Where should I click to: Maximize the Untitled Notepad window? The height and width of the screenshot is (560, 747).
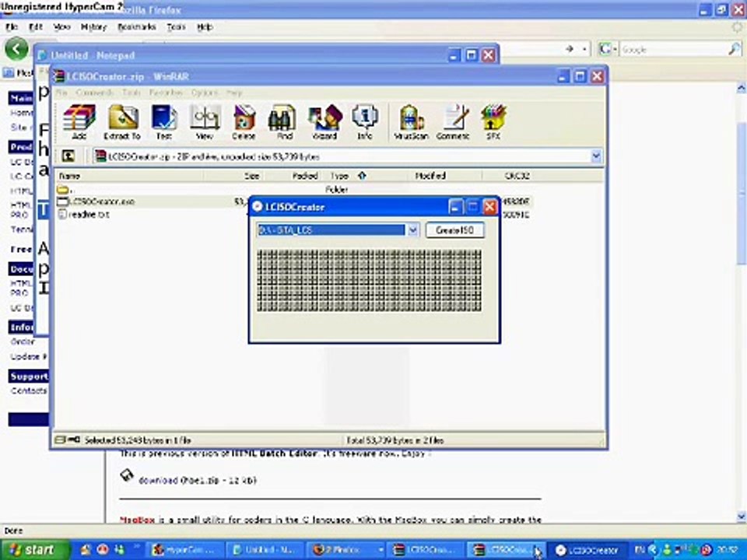tap(472, 55)
